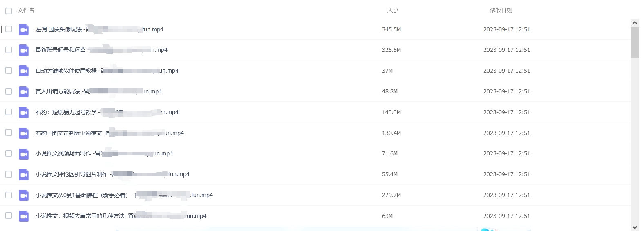This screenshot has height=231, width=644.
Task: Click video icon for 小说推文视频封面制作
Action: (x=24, y=153)
